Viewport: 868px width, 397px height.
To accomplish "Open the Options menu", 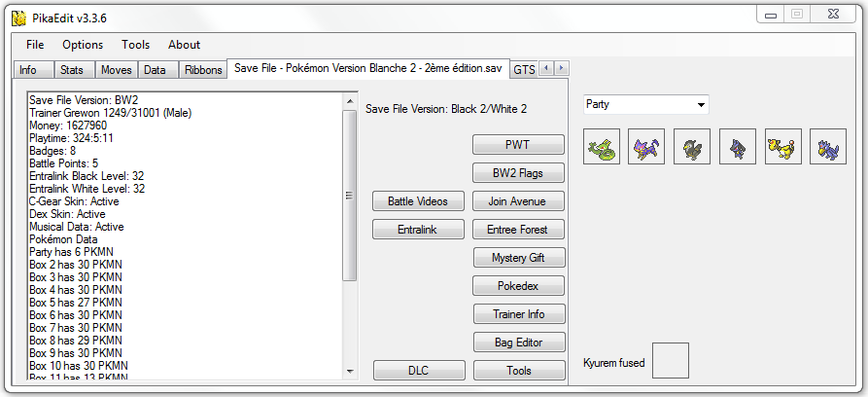I will click(x=83, y=45).
